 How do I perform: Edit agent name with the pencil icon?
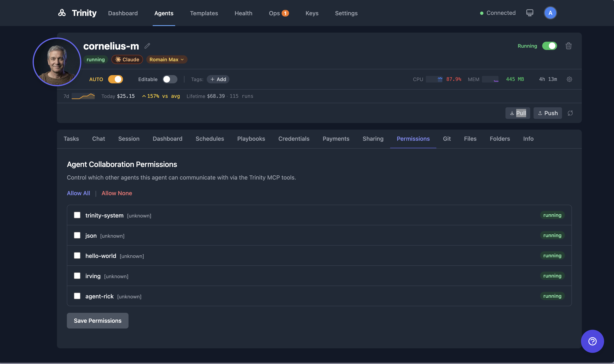[x=147, y=46]
